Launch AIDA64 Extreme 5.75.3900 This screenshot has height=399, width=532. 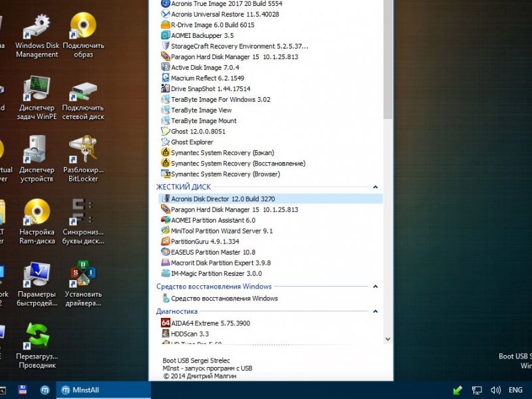205,323
